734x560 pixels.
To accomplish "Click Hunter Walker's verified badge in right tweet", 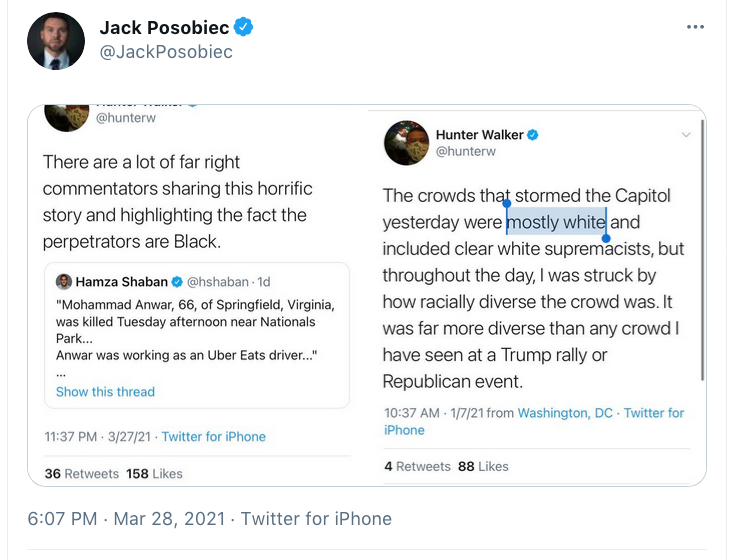I will coord(533,134).
